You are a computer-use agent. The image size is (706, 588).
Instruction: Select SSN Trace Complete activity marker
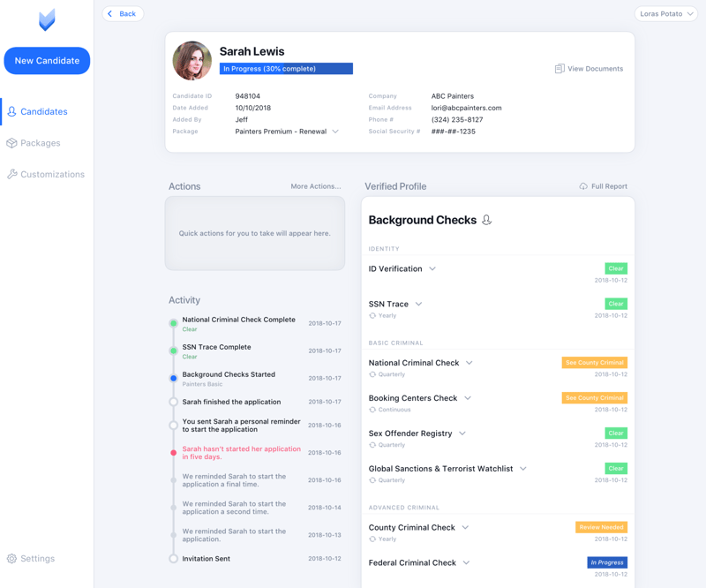(173, 351)
